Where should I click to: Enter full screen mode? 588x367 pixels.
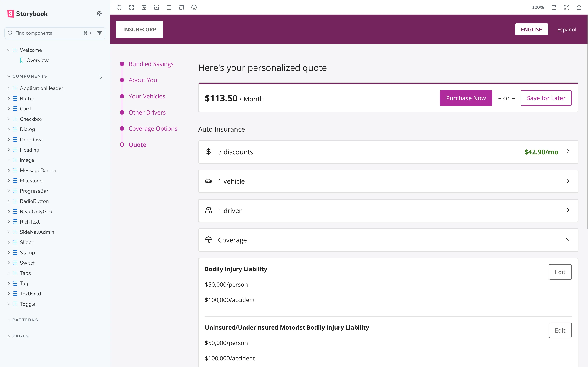pyautogui.click(x=567, y=7)
